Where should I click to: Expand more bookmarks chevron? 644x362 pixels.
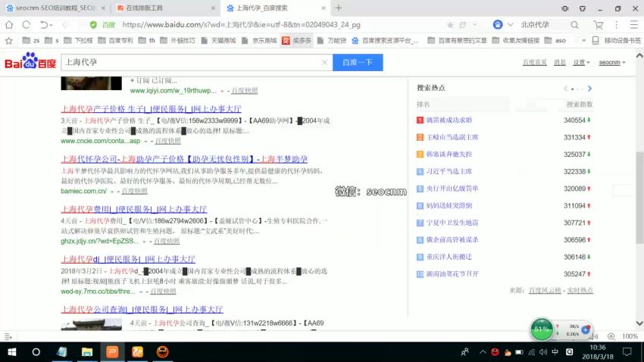click(583, 40)
